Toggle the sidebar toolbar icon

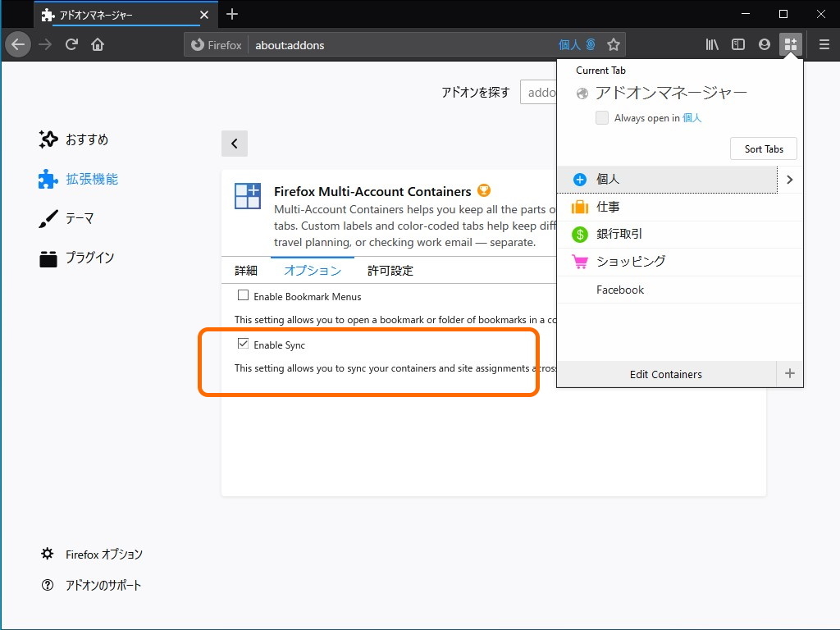click(x=738, y=44)
